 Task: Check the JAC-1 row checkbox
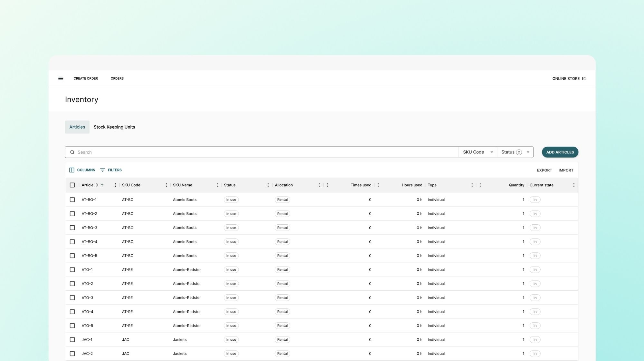click(x=72, y=339)
